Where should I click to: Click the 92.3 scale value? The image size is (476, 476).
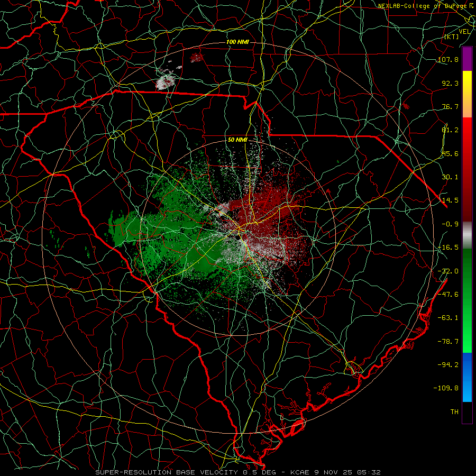[x=450, y=83]
